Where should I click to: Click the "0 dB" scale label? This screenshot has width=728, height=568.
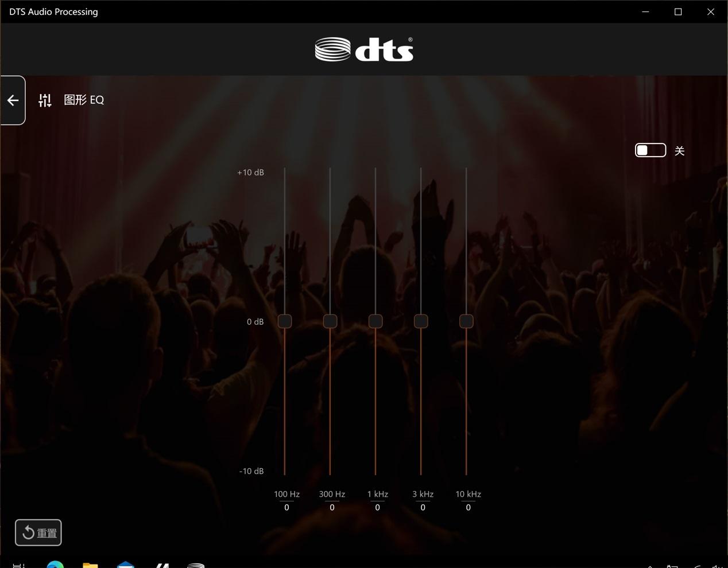tap(255, 321)
